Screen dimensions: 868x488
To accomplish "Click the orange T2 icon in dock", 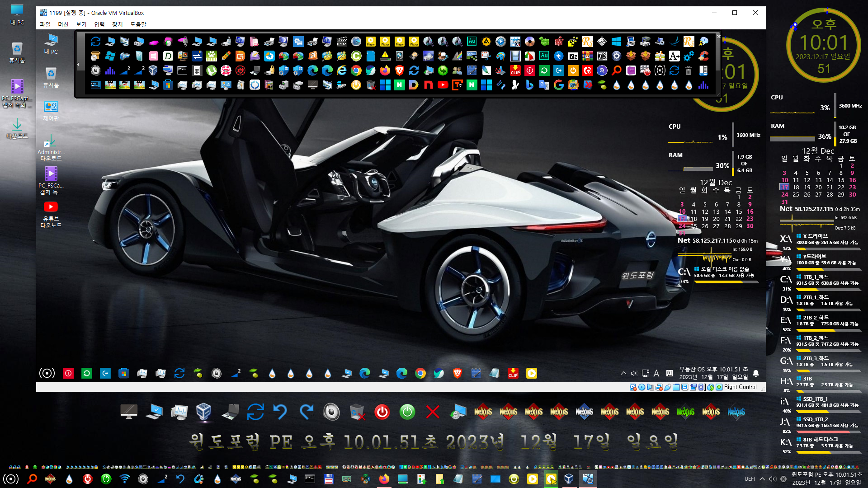I will pyautogui.click(x=458, y=85).
